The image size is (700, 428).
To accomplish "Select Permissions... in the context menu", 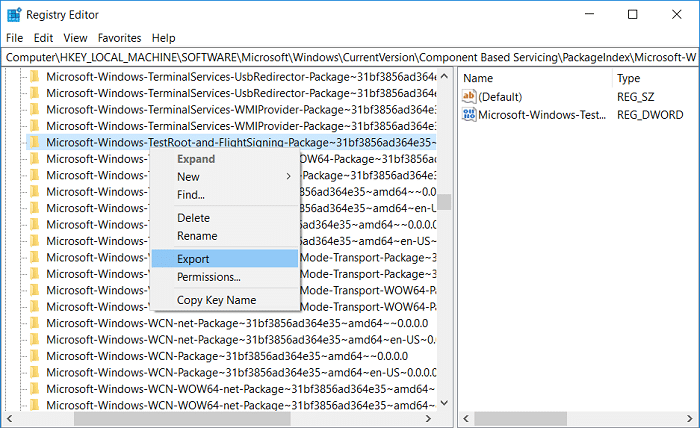I will pyautogui.click(x=208, y=277).
